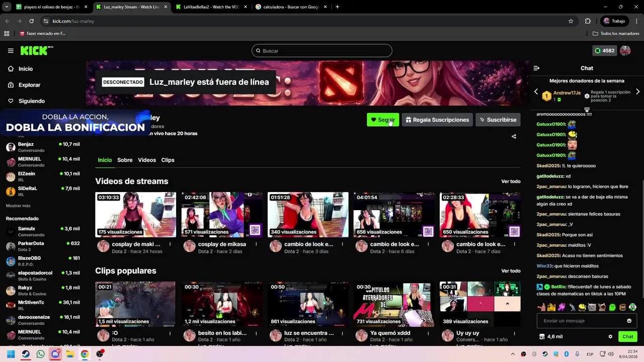Open OBS Studio from the taskbar
Image resolution: width=644 pixels, height=362 pixels.
[100, 354]
